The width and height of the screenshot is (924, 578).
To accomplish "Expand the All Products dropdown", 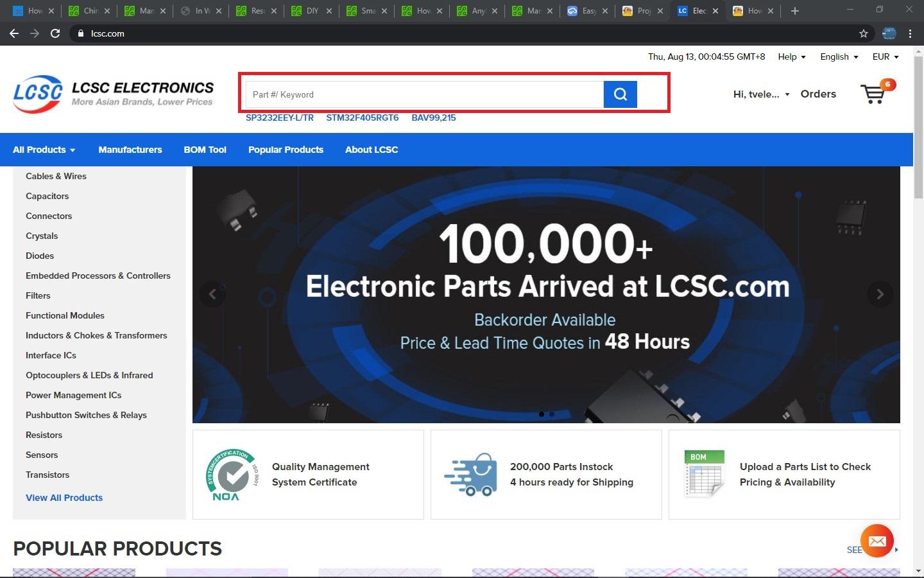I will 44,150.
